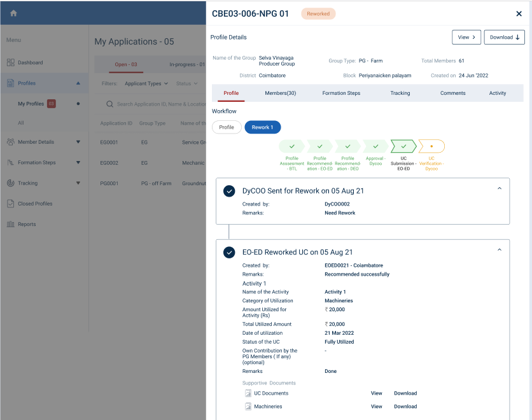The image size is (532, 420).
Task: Click the search magnifier icon
Action: pos(109,104)
